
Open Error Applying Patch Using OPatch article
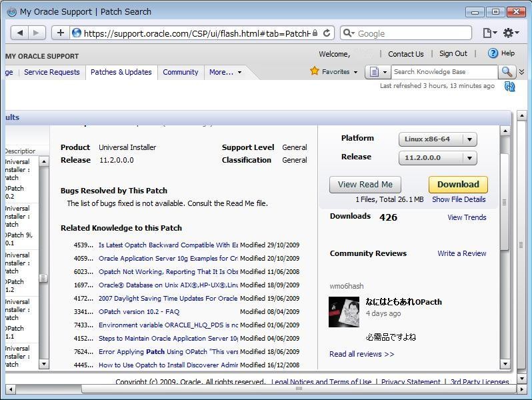click(x=168, y=352)
